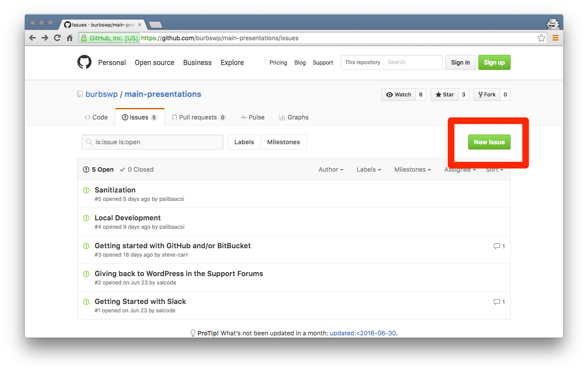Image resolution: width=588 pixels, height=373 pixels.
Task: Open the Assignee filter dropdown
Action: tap(460, 169)
